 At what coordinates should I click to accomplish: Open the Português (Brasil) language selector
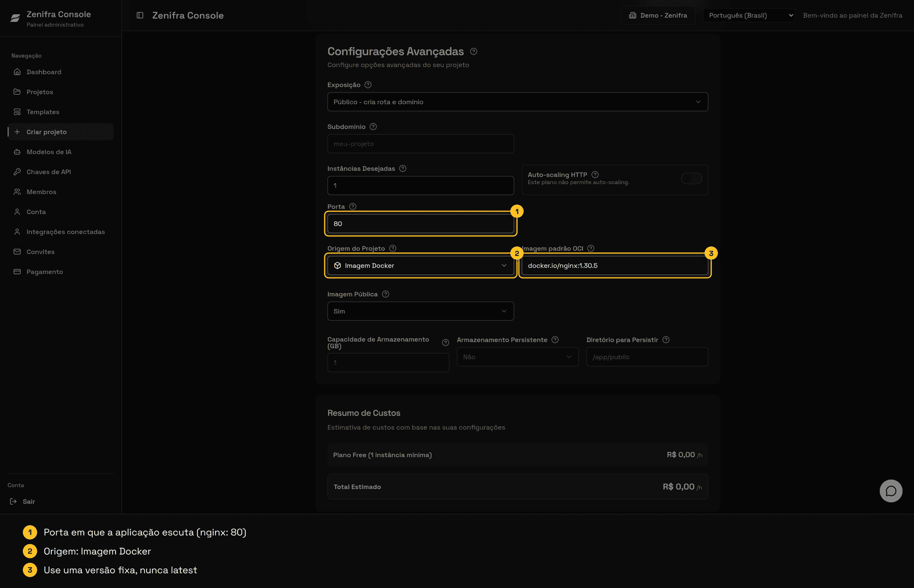[x=749, y=15]
